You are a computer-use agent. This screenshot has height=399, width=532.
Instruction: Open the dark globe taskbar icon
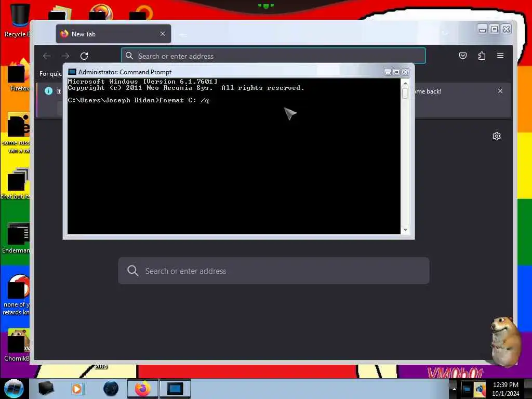tap(111, 389)
